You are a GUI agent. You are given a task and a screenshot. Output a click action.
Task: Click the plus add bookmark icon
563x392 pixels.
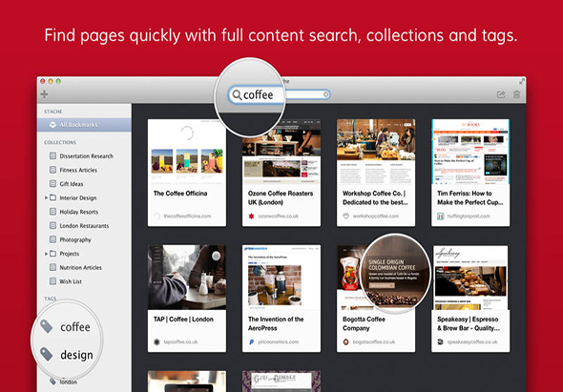(44, 94)
